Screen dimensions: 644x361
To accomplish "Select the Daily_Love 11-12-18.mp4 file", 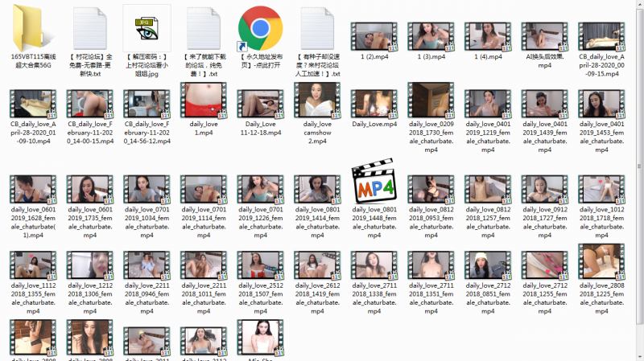I will pyautogui.click(x=260, y=101).
